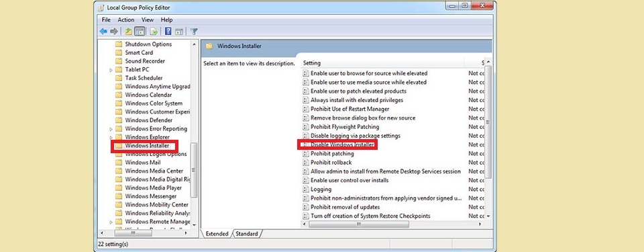Toggle the Show/Hide console tree icon
The image size is (644, 252).
point(140,32)
